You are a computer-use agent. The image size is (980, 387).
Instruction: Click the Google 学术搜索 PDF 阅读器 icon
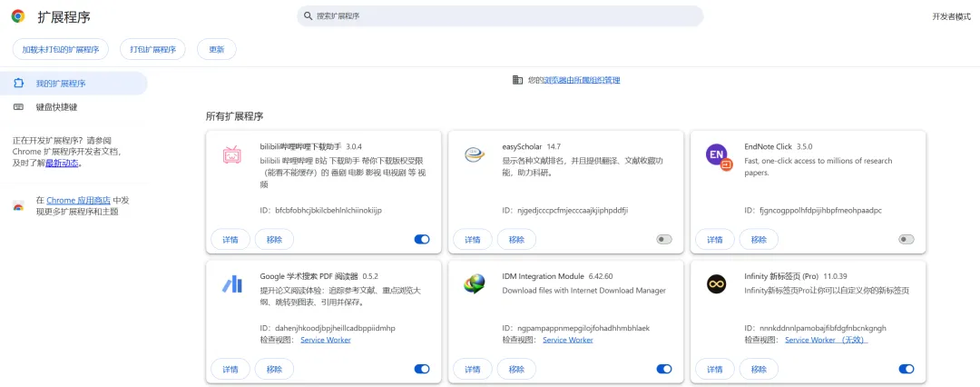[x=232, y=284]
